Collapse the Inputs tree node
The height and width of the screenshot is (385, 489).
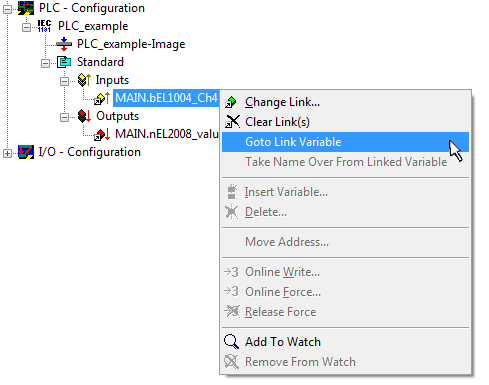(65, 81)
